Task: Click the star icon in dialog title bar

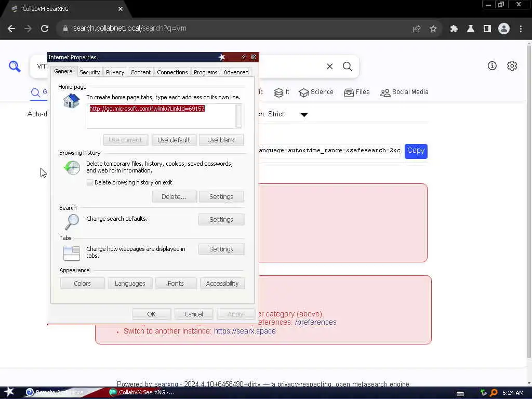Action: pyautogui.click(x=221, y=57)
